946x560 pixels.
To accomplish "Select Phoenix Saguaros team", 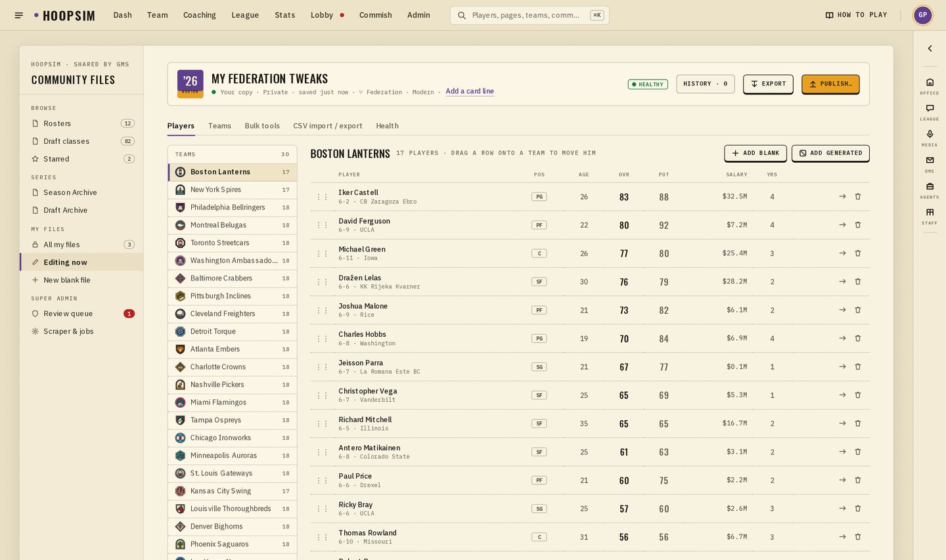I will (233, 544).
